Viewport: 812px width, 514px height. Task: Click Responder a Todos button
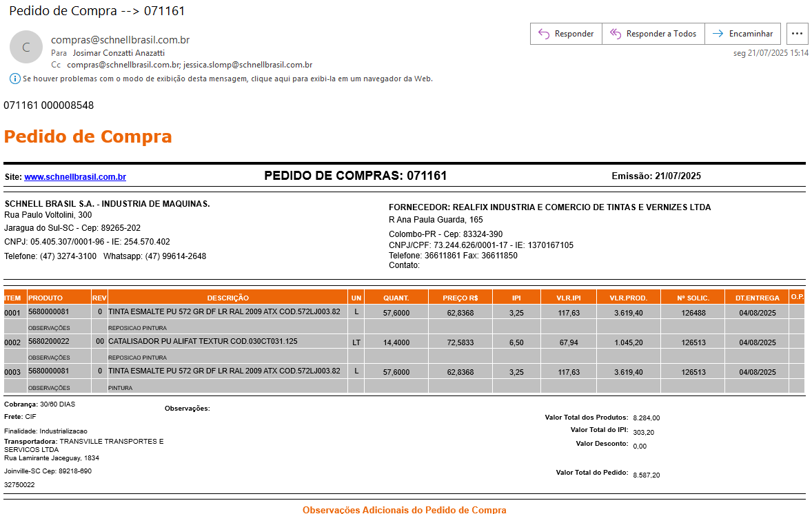coord(653,34)
